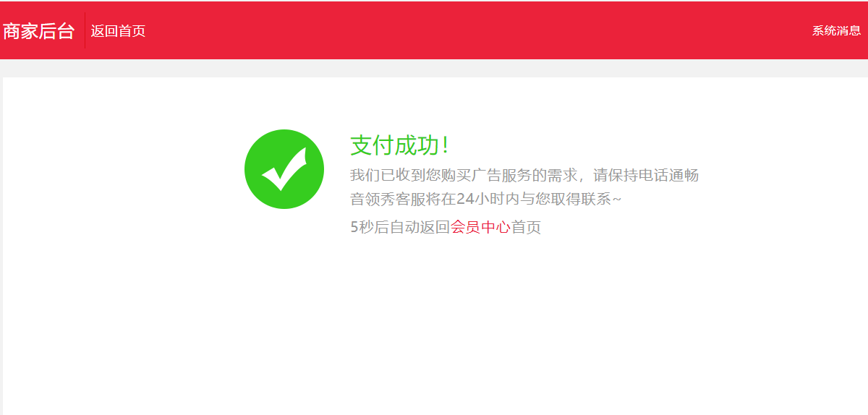Viewport: 868px width, 415px height.
Task: Click the 5秒后自动返回 countdown text
Action: tap(400, 227)
